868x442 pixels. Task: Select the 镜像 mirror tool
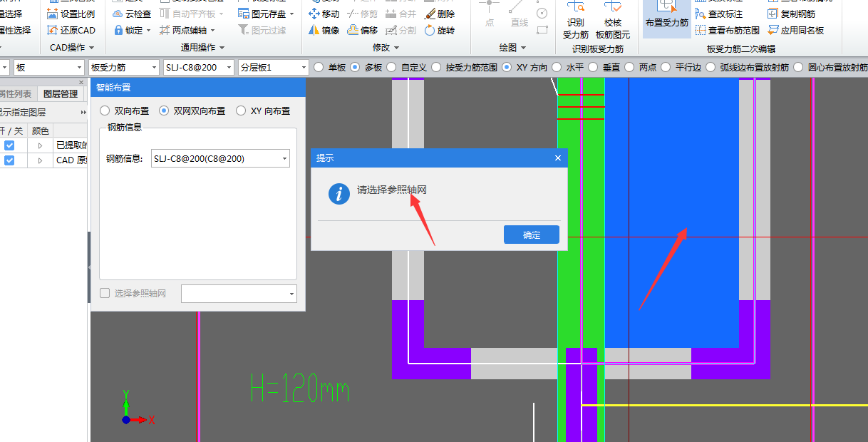324,30
